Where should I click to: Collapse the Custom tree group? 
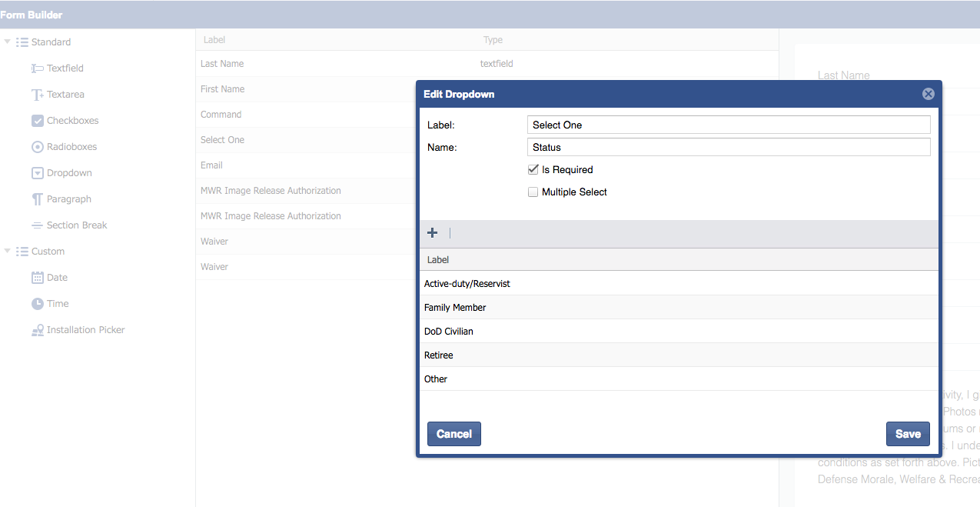click(7, 252)
